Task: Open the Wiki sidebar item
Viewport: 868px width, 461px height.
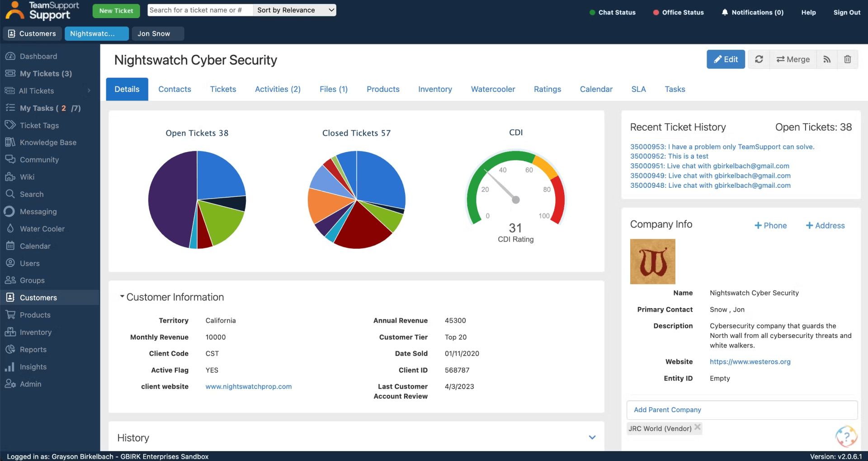Action: (27, 177)
